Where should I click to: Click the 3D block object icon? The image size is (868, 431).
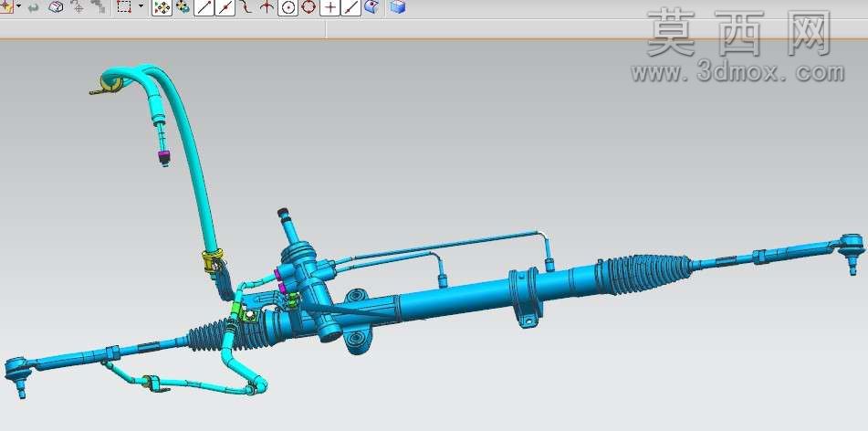point(56,7)
